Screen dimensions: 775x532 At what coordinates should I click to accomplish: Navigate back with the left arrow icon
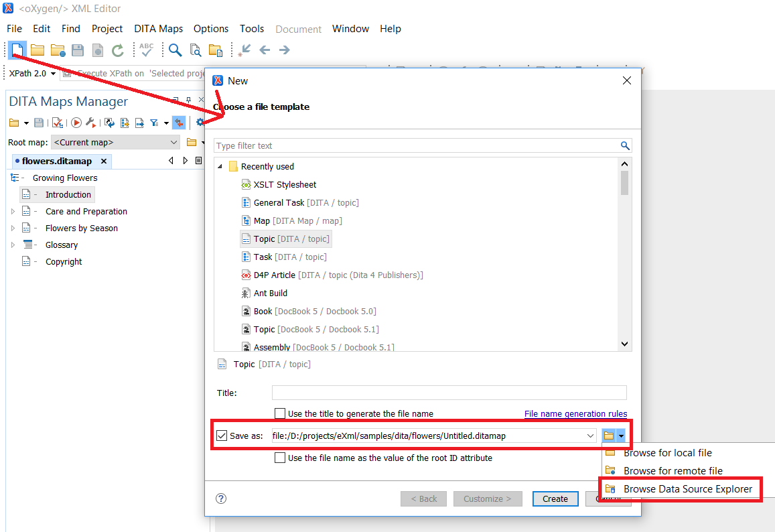point(265,50)
